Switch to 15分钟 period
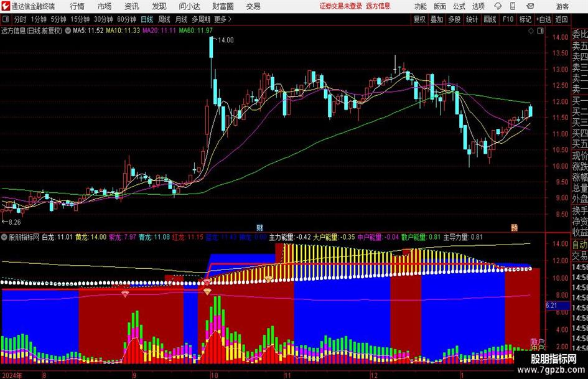 pyautogui.click(x=80, y=19)
